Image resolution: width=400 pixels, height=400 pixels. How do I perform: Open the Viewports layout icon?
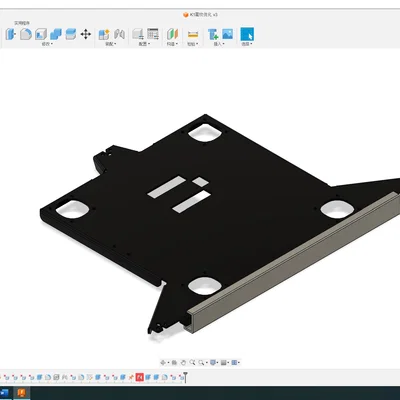(x=234, y=362)
